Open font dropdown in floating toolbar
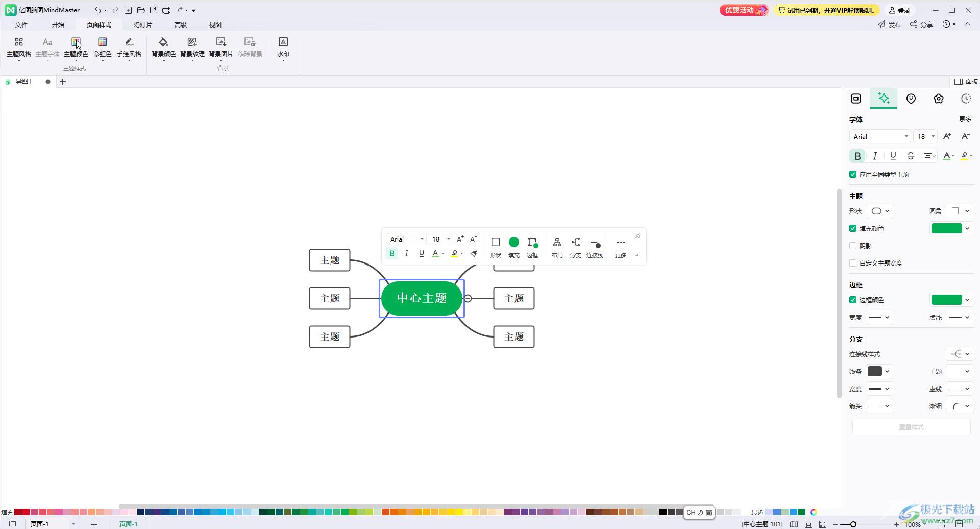The image size is (980, 529). pyautogui.click(x=406, y=239)
